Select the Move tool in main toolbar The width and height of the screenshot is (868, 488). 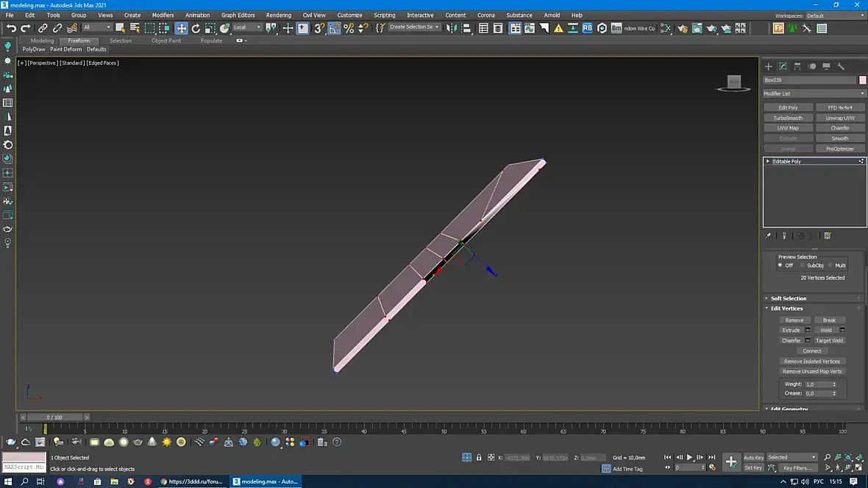coord(181,28)
